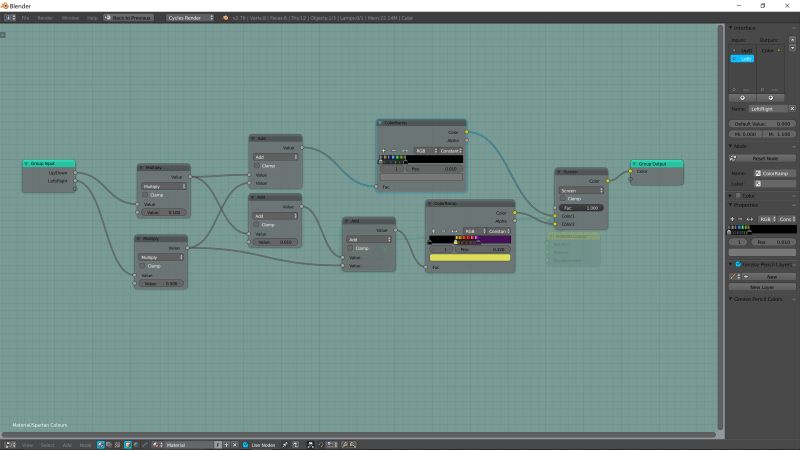This screenshot has height=450, width=800.
Task: Enable Clamp on the middle Add node
Action: [256, 224]
